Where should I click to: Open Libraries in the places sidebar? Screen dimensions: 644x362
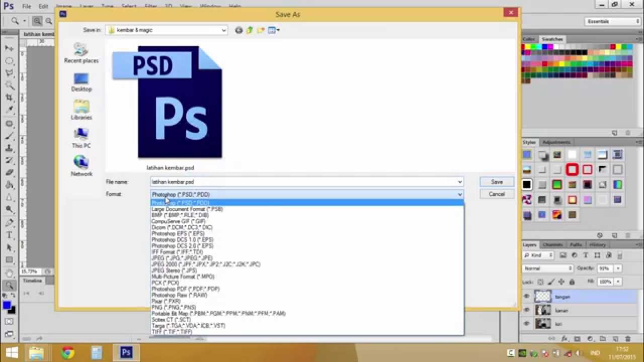pyautogui.click(x=82, y=110)
